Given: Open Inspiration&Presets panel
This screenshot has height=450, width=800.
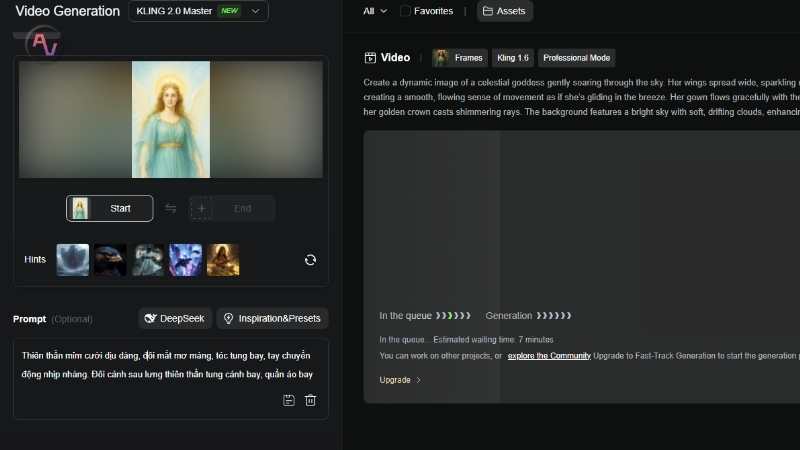Looking at the screenshot, I should click(272, 318).
